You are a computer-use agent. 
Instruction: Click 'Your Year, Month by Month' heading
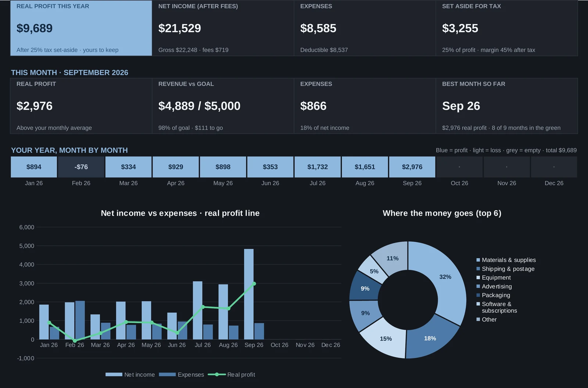point(69,150)
